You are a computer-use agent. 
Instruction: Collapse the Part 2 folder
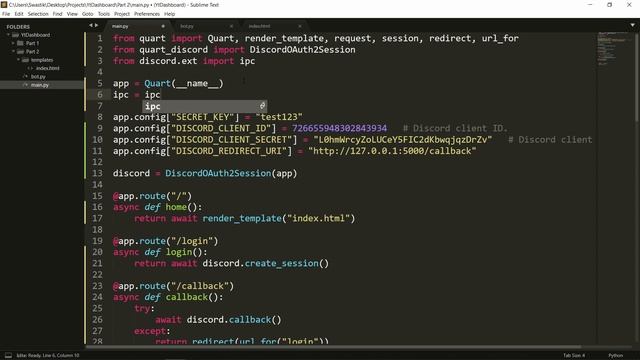(13, 51)
